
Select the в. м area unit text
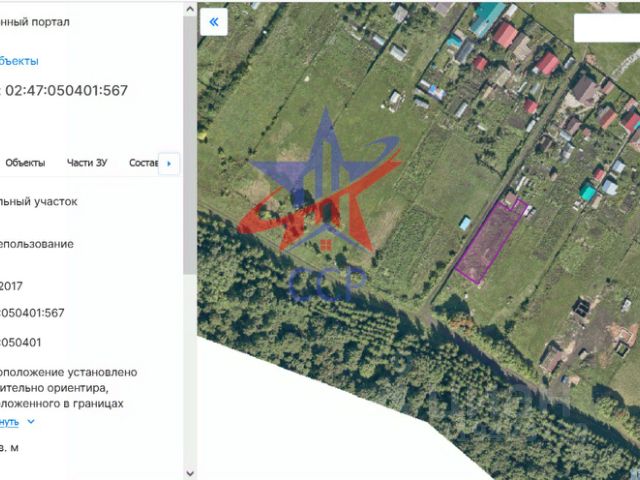[x=9, y=448]
